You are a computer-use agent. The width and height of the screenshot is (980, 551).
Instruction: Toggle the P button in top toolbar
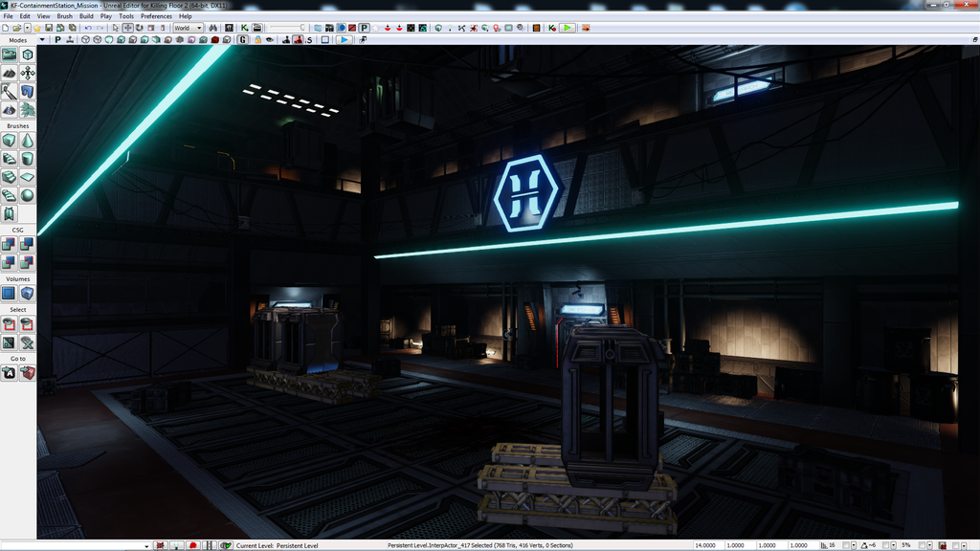(x=364, y=28)
